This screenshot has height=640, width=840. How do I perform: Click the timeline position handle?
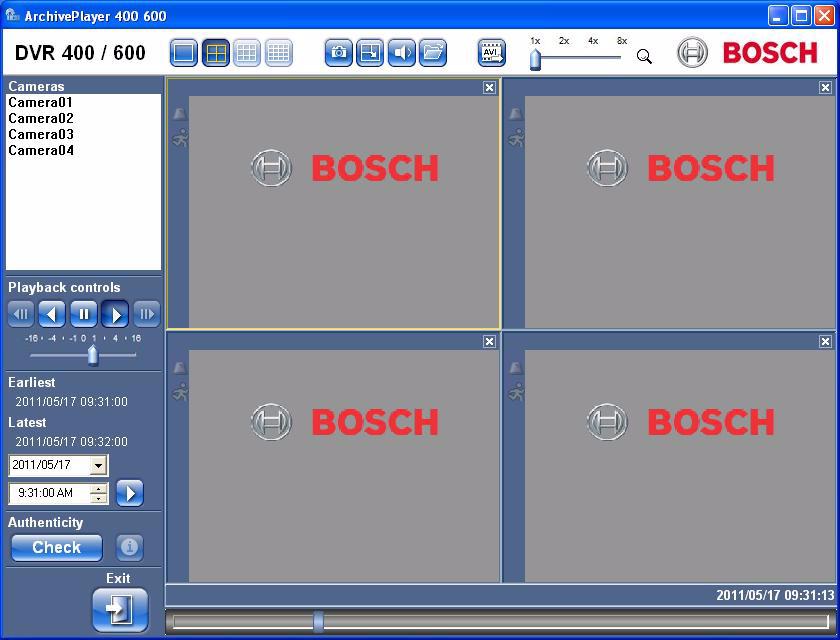coord(318,621)
